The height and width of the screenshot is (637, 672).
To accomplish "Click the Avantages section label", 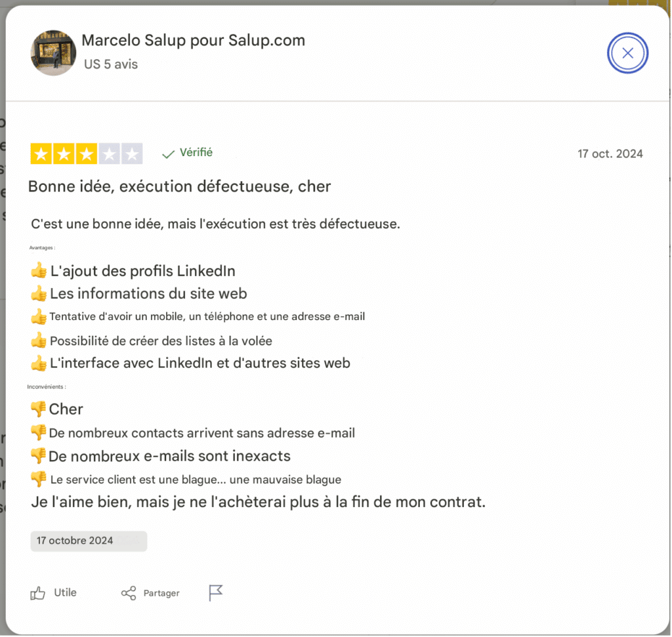I will [x=41, y=247].
